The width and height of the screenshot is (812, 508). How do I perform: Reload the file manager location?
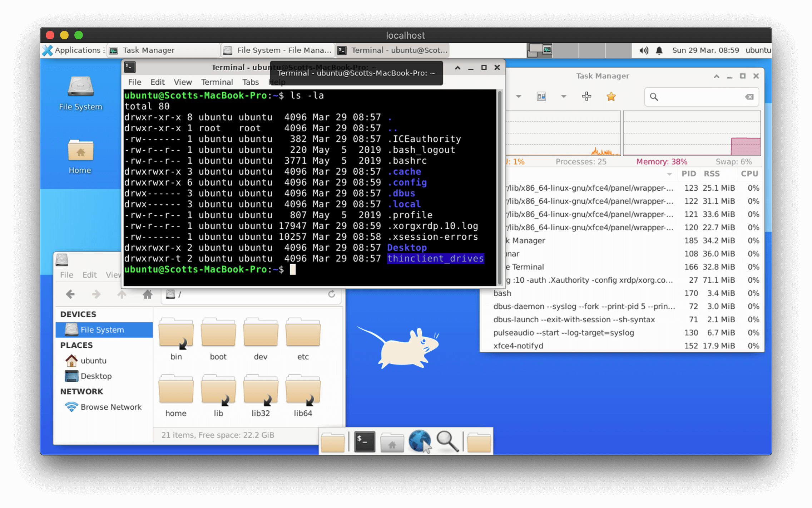click(332, 294)
